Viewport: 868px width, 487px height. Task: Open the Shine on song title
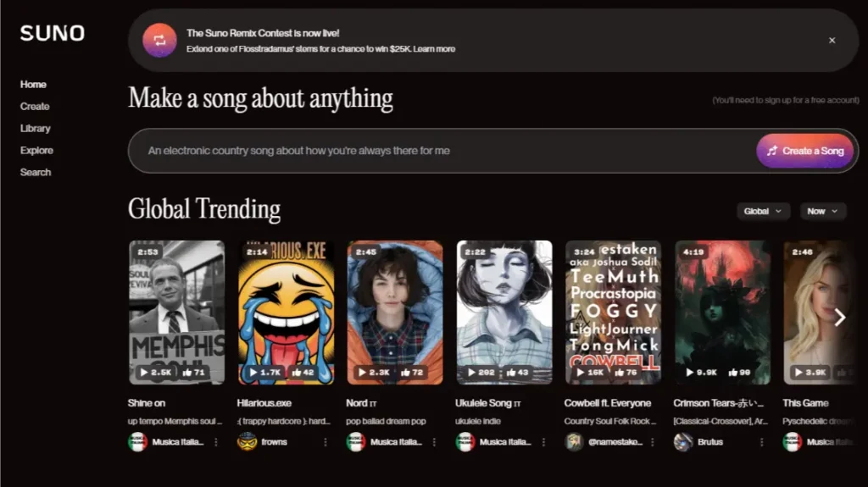pyautogui.click(x=146, y=403)
